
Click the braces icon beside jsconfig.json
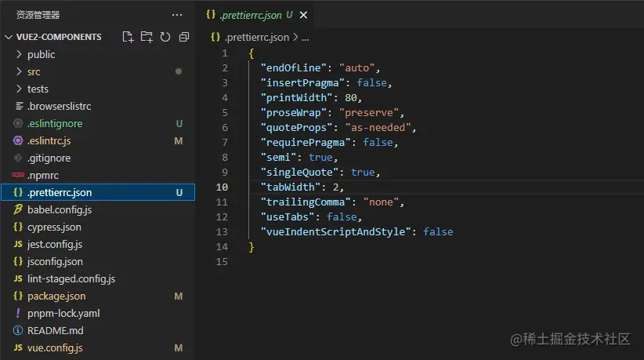pyautogui.click(x=18, y=261)
